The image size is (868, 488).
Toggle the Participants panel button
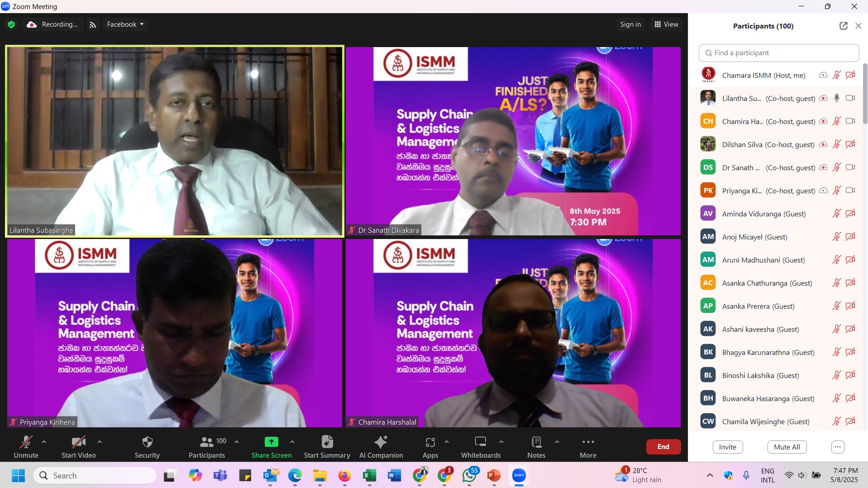pyautogui.click(x=207, y=446)
